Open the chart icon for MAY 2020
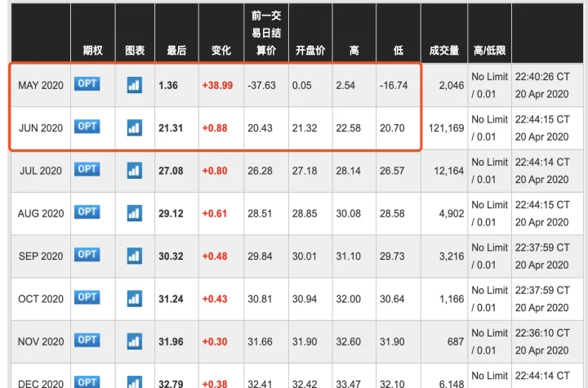 [134, 84]
